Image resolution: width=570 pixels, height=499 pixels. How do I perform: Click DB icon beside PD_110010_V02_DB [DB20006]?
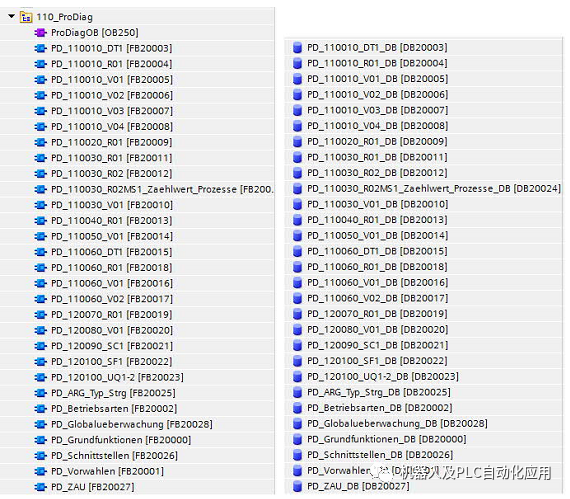pyautogui.click(x=297, y=94)
